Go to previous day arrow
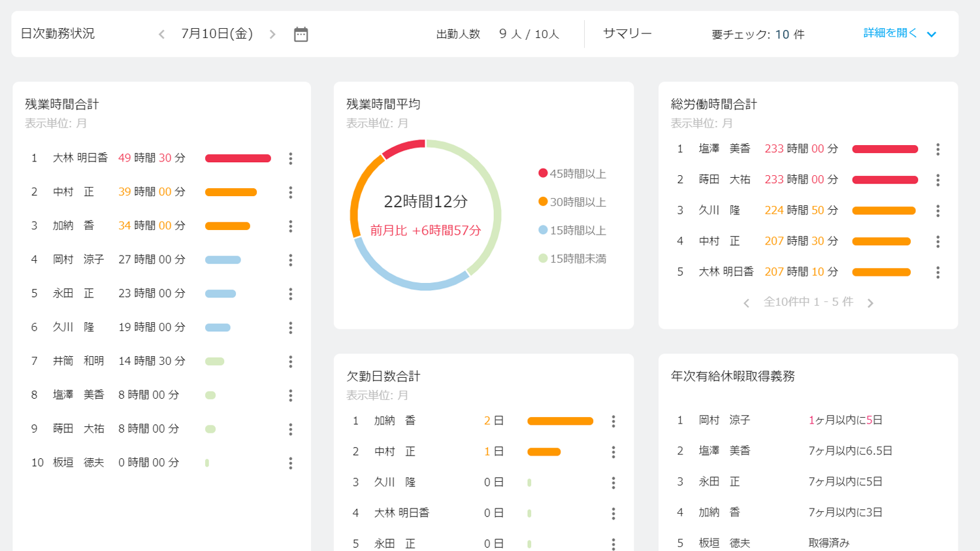Image resolution: width=980 pixels, height=551 pixels. point(162,34)
